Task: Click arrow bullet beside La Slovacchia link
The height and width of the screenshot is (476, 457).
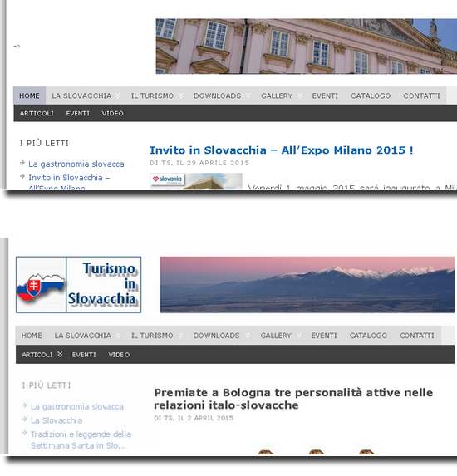Action: (25, 420)
